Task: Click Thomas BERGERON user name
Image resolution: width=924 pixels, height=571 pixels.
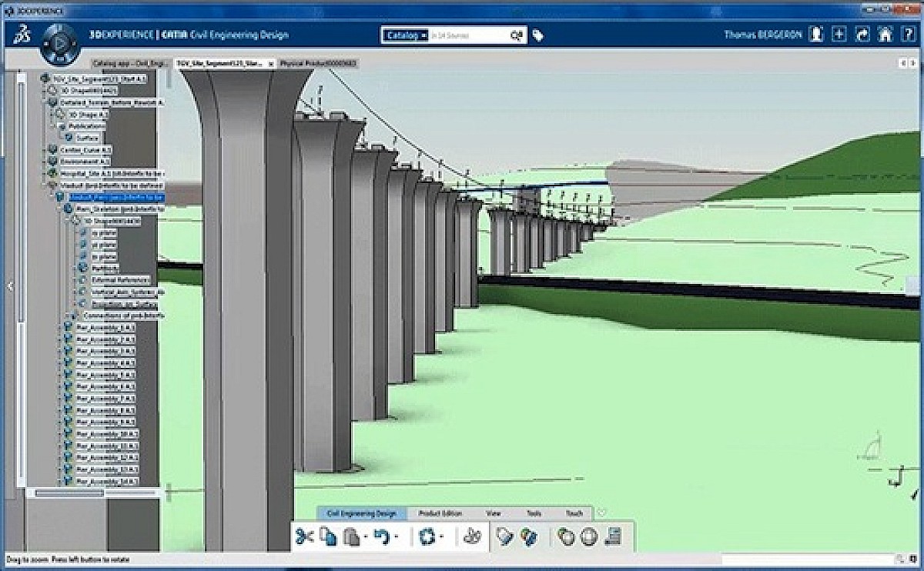Action: (x=763, y=35)
